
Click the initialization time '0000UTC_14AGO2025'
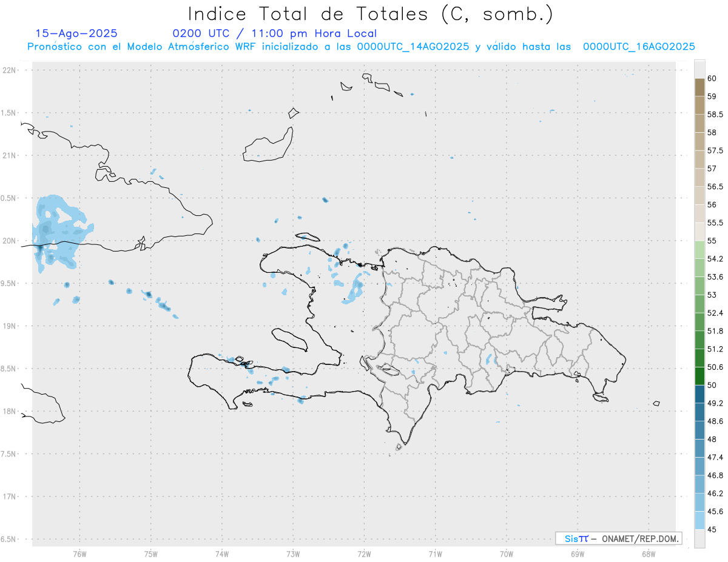tap(413, 47)
